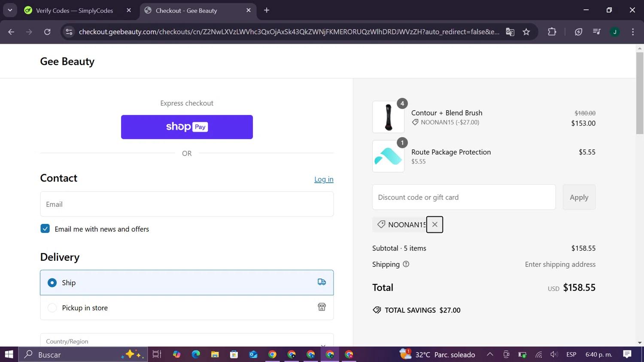Click the Contour + Blend Brush thumbnail
The image size is (644, 362).
(388, 117)
